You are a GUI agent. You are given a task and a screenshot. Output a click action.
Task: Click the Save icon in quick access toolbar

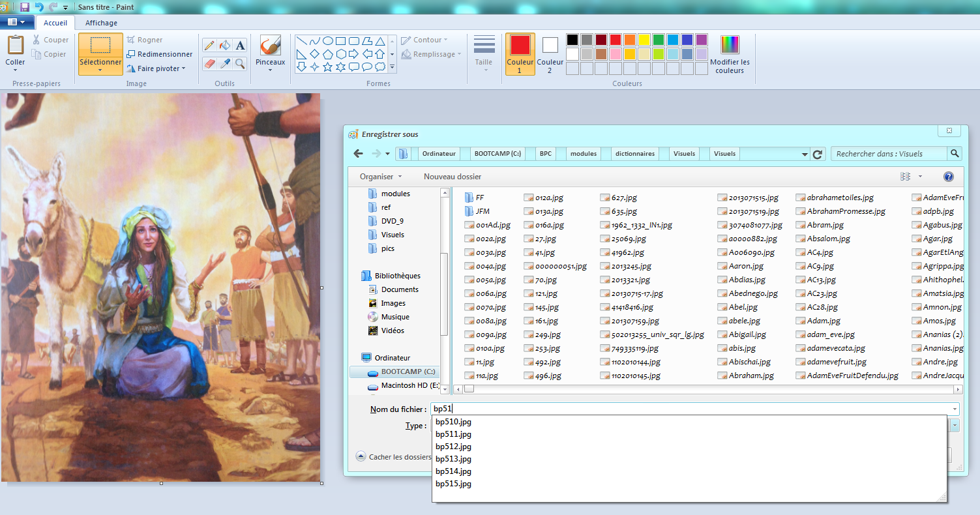[25, 7]
